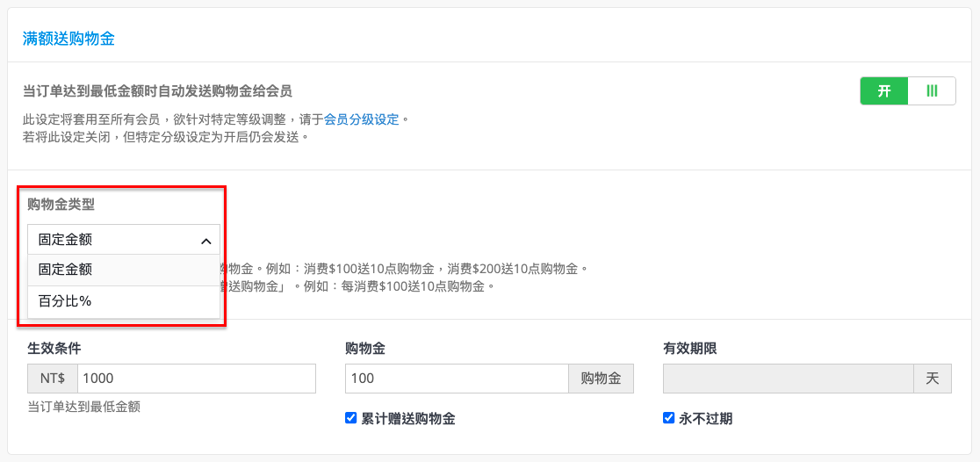Uncheck the 永不过期 checkbox
This screenshot has width=980, height=462.
tap(669, 418)
